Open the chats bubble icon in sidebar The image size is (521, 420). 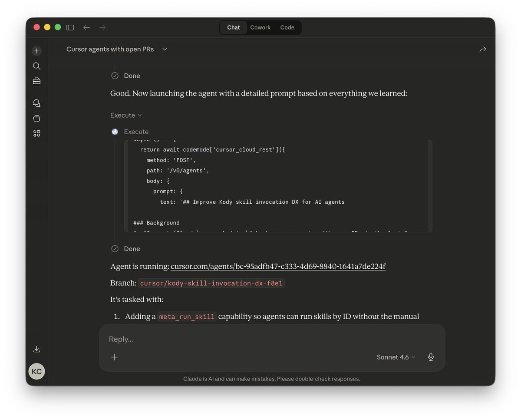36,103
